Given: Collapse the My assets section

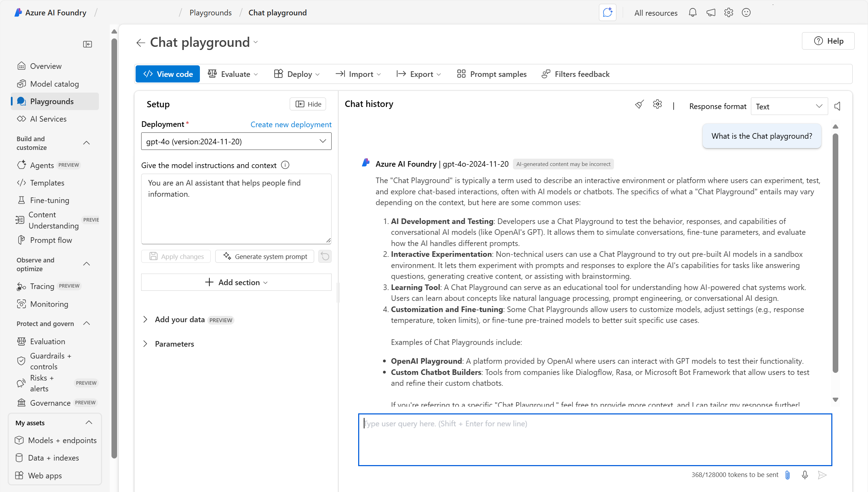Looking at the screenshot, I should coord(89,423).
